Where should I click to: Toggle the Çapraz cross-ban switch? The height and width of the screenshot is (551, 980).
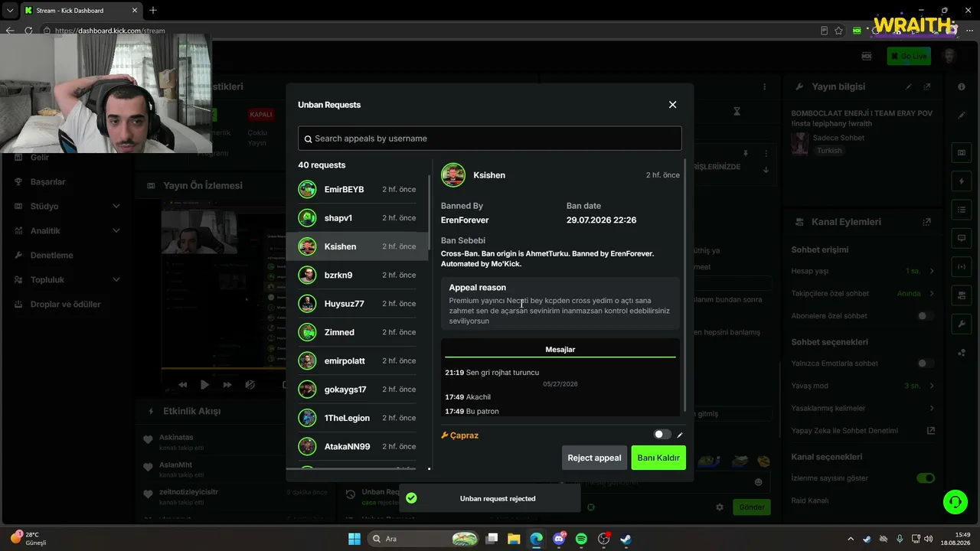coord(662,435)
